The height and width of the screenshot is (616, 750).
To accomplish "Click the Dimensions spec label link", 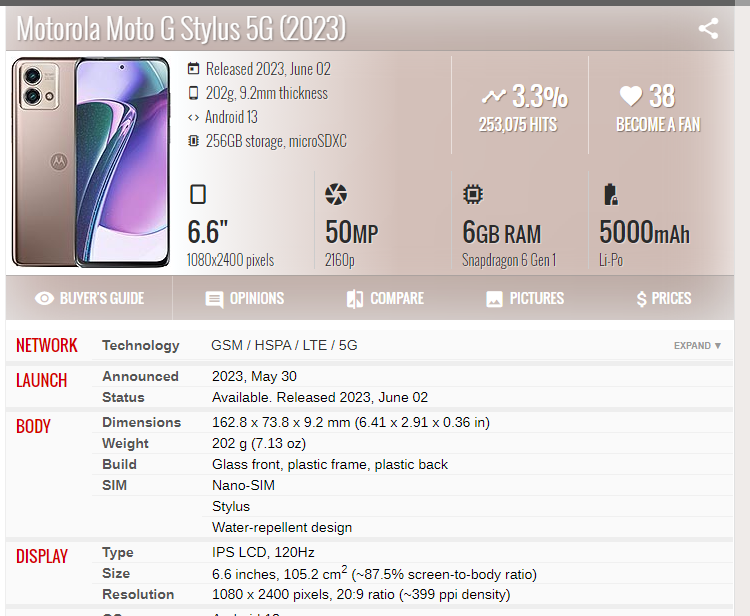I will 142,422.
